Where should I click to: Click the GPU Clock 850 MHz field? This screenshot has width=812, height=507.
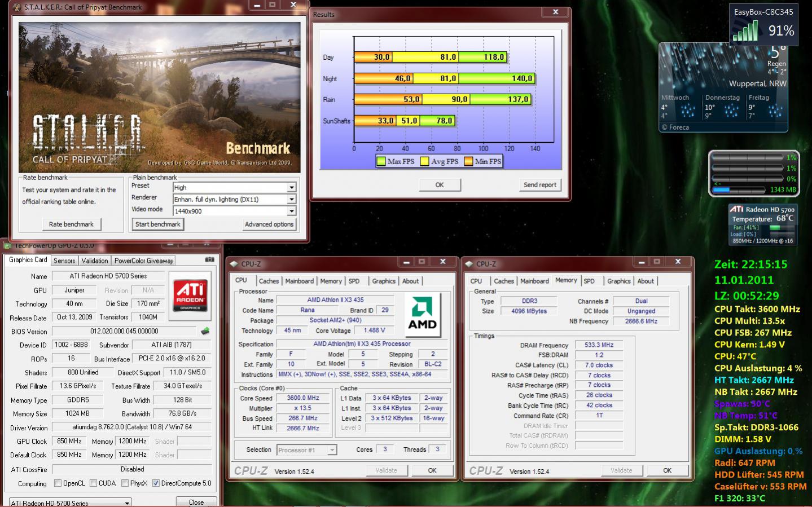pos(69,441)
